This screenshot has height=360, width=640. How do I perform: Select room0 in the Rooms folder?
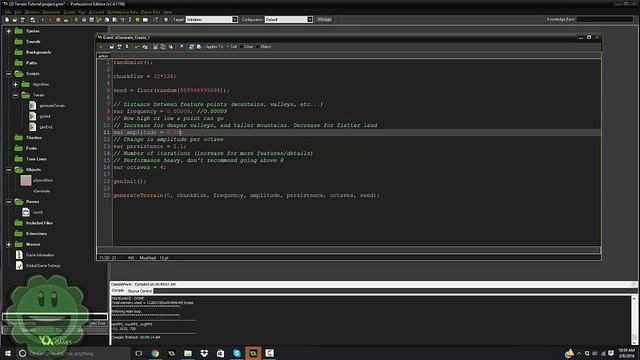(x=38, y=212)
